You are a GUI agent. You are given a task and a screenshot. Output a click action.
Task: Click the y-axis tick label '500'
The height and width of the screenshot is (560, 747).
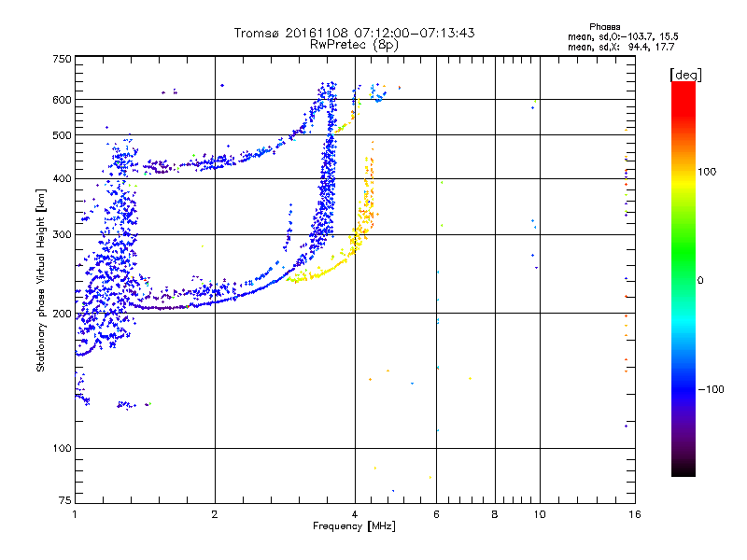point(62,135)
